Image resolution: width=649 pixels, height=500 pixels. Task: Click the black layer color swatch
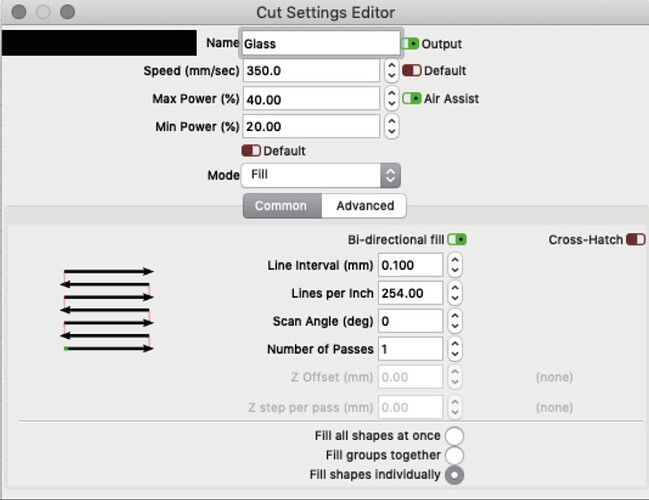coord(99,43)
